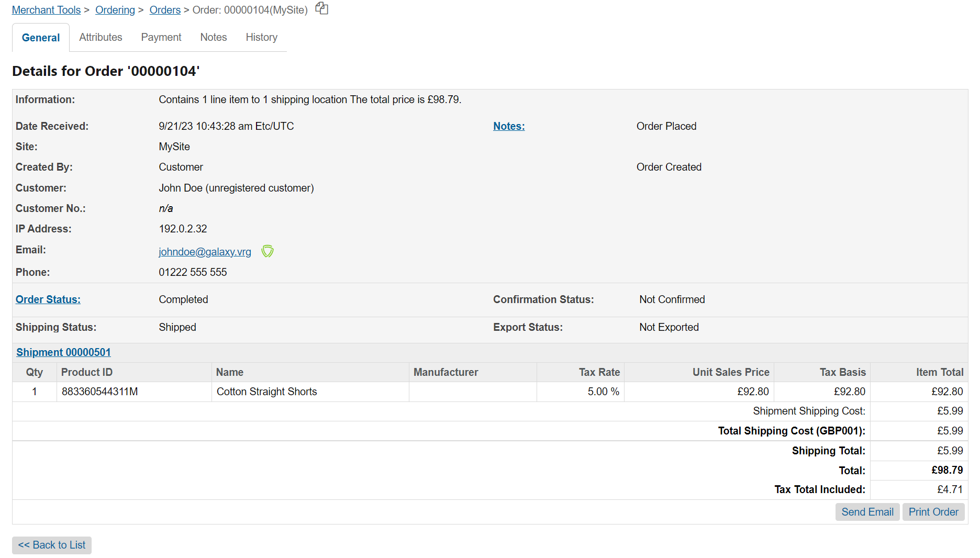View the History tab
The image size is (980, 558).
click(x=261, y=37)
